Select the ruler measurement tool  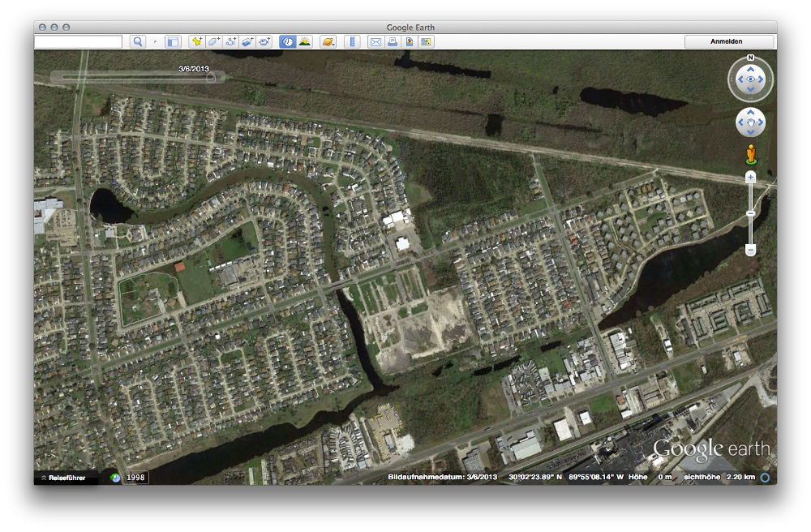click(352, 41)
